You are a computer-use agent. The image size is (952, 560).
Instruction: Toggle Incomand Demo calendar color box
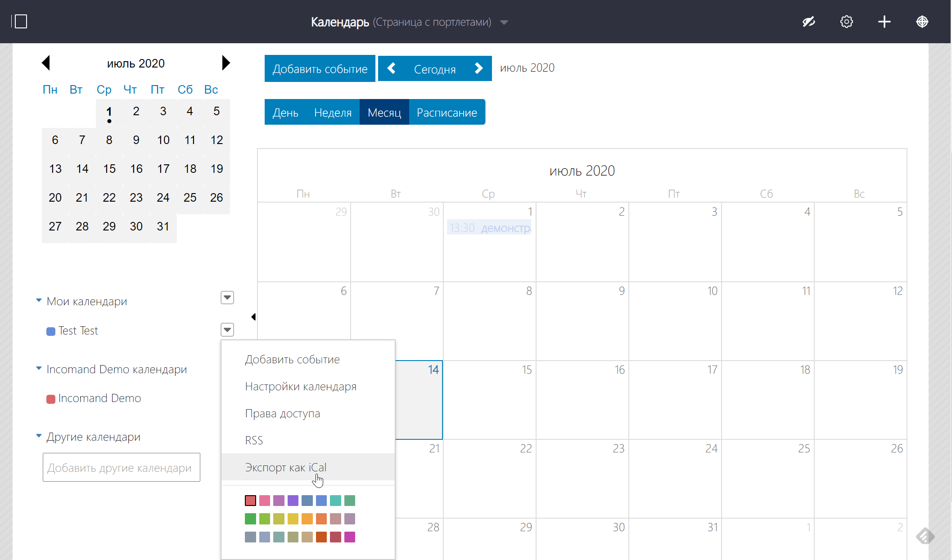click(x=51, y=399)
